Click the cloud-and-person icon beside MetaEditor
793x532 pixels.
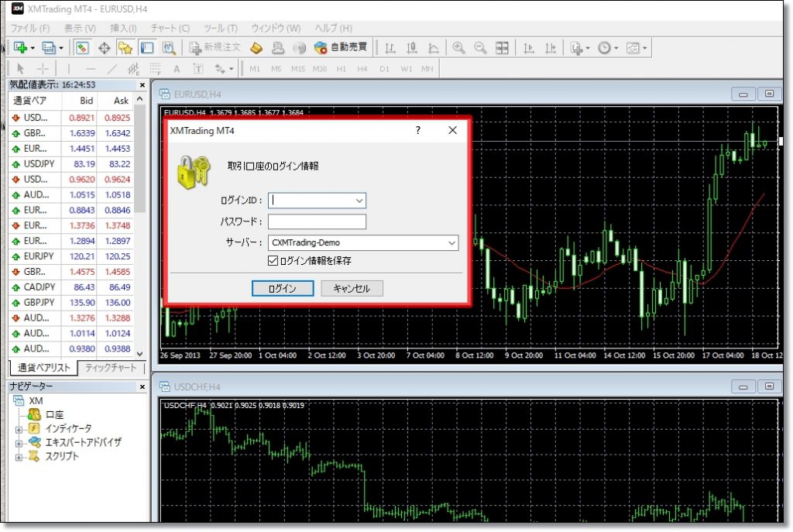pyautogui.click(x=278, y=48)
